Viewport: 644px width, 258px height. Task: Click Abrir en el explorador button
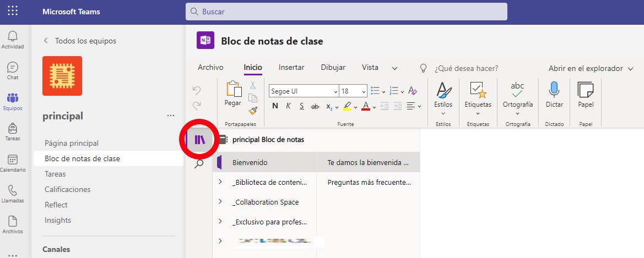point(591,69)
